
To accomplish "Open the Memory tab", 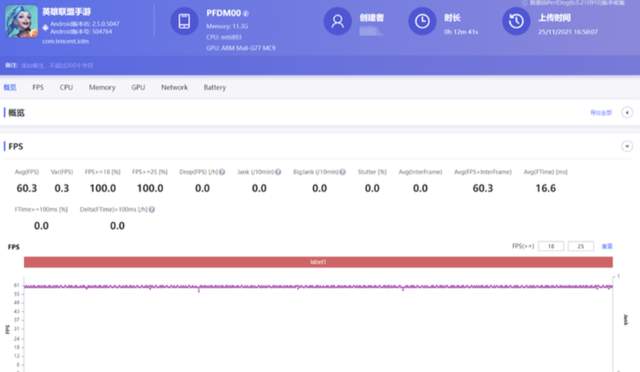I will (102, 87).
